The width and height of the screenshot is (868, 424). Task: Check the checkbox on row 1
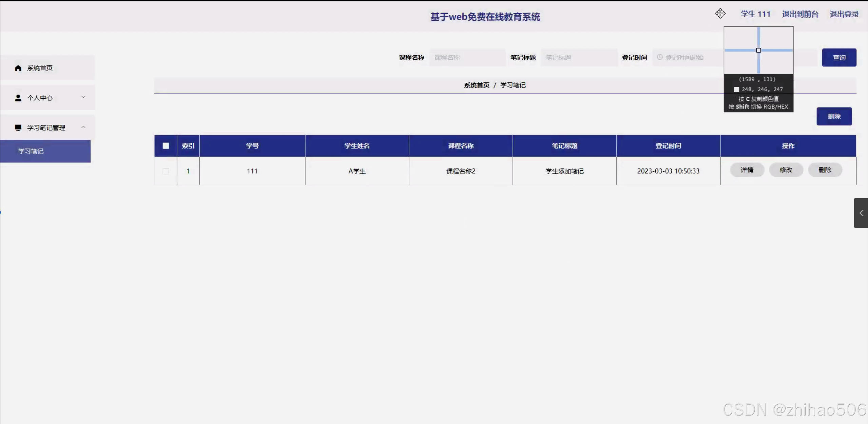click(166, 171)
